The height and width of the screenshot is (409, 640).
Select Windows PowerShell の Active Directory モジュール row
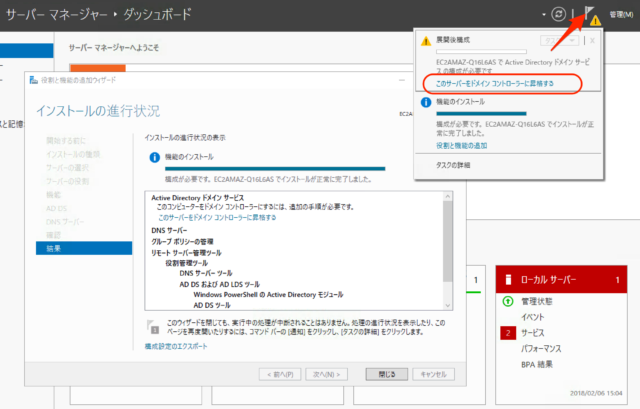[268, 295]
